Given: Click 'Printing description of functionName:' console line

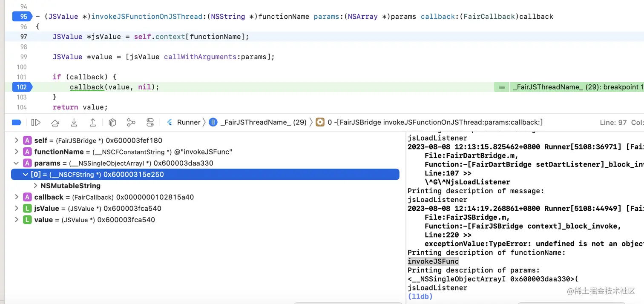Looking at the screenshot, I should tap(486, 252).
